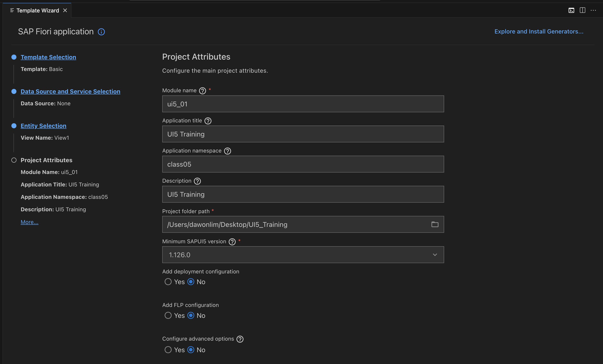The width and height of the screenshot is (603, 364).
Task: Select the Template Wizard tab
Action: tap(38, 11)
